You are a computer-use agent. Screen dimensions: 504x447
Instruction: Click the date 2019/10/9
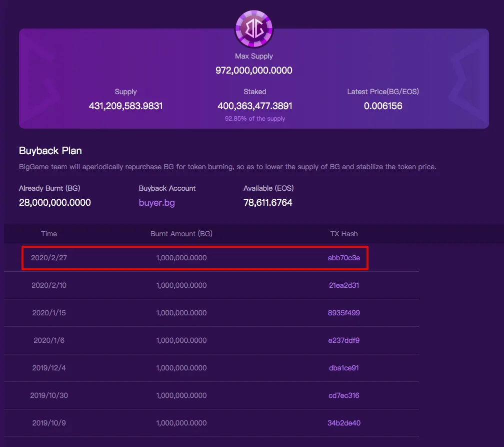coord(49,423)
